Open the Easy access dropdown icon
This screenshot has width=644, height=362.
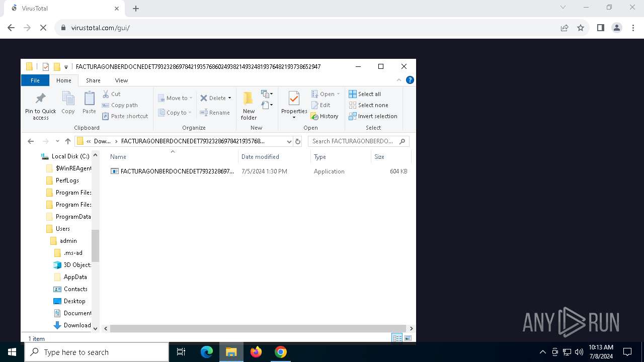point(267,105)
